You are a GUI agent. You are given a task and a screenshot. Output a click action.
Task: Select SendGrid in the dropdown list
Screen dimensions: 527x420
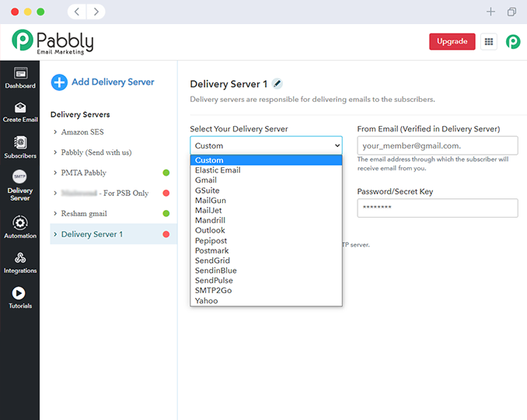pyautogui.click(x=213, y=261)
